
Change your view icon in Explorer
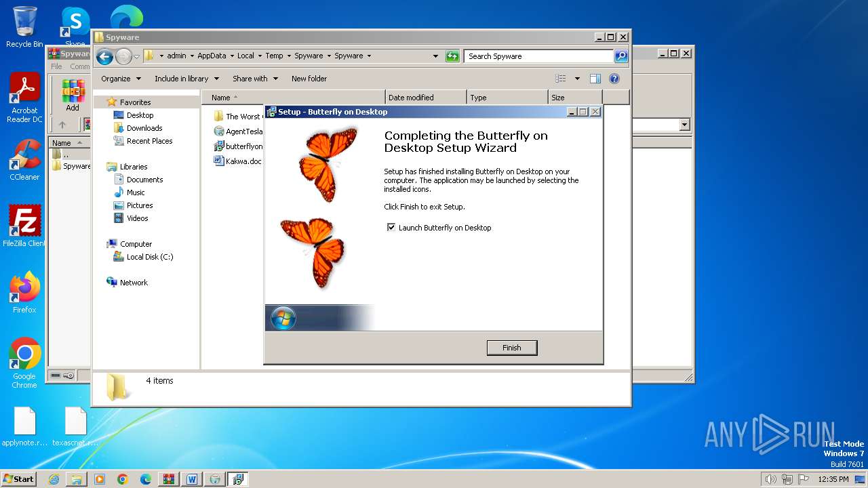[561, 79]
